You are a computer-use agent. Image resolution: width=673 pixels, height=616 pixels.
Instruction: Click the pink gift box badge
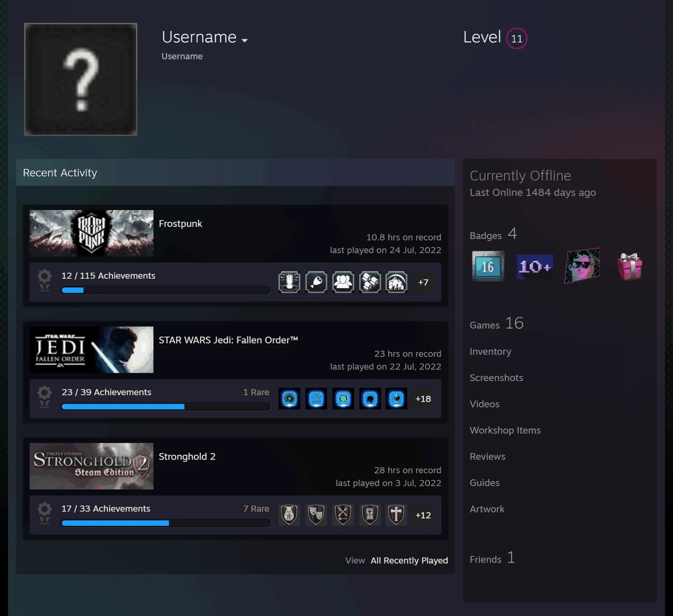(x=630, y=266)
